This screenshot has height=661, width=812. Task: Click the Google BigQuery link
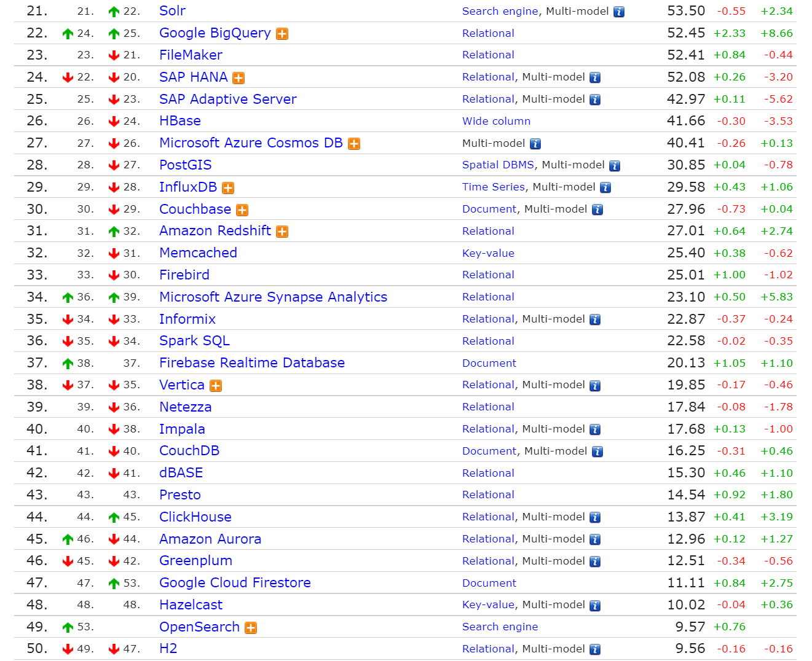(215, 33)
